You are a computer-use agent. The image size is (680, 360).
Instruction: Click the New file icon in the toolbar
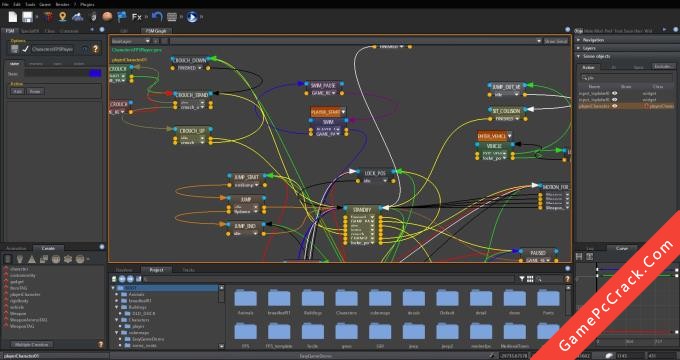coord(13,17)
